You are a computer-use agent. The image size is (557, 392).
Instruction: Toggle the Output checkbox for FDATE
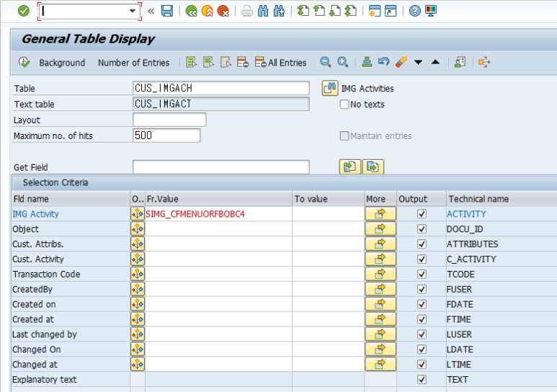click(x=422, y=304)
